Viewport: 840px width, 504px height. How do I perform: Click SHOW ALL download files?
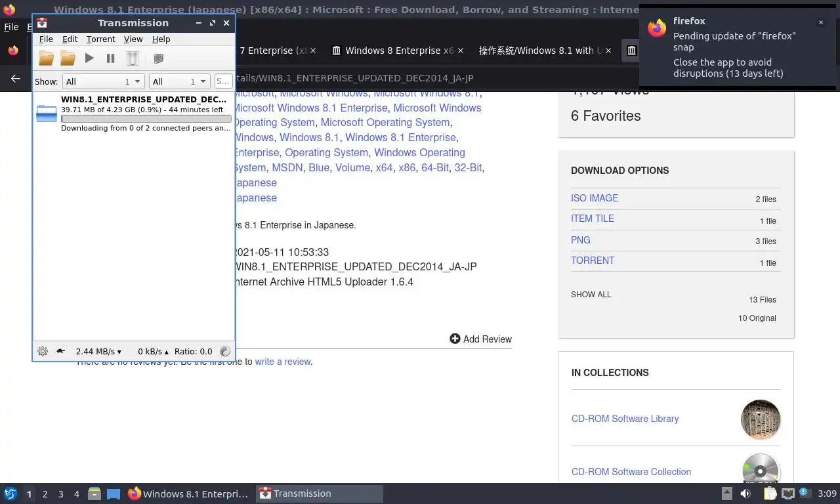[x=591, y=295]
